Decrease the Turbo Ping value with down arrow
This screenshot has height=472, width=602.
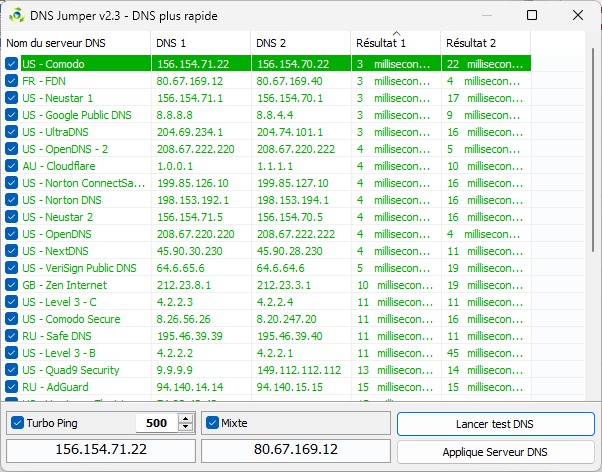[185, 427]
